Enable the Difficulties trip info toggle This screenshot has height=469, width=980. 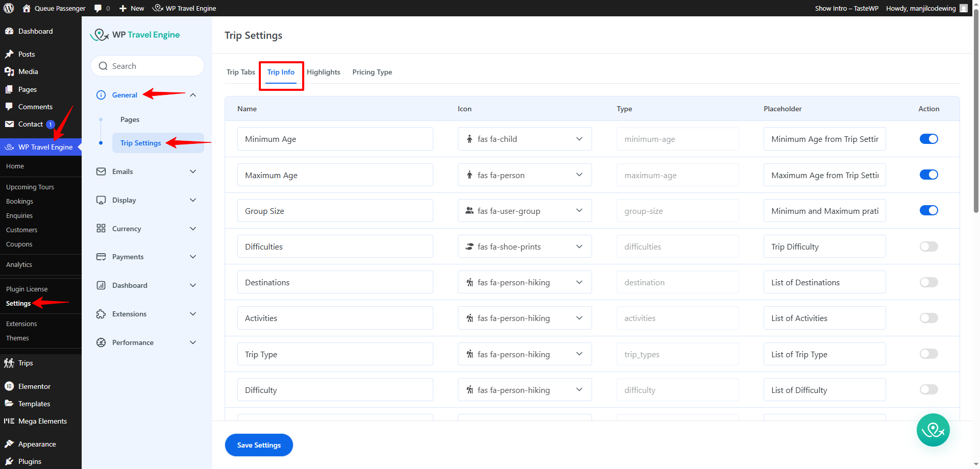[928, 246]
